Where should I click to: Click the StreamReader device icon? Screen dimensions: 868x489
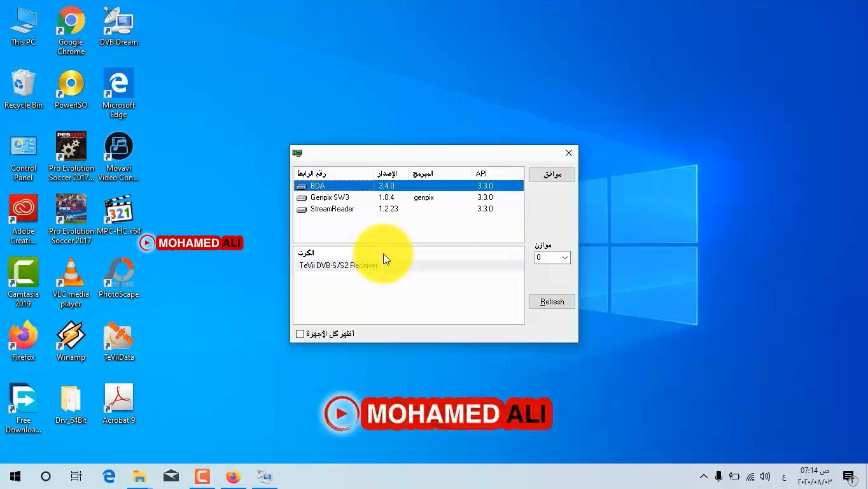tap(302, 209)
